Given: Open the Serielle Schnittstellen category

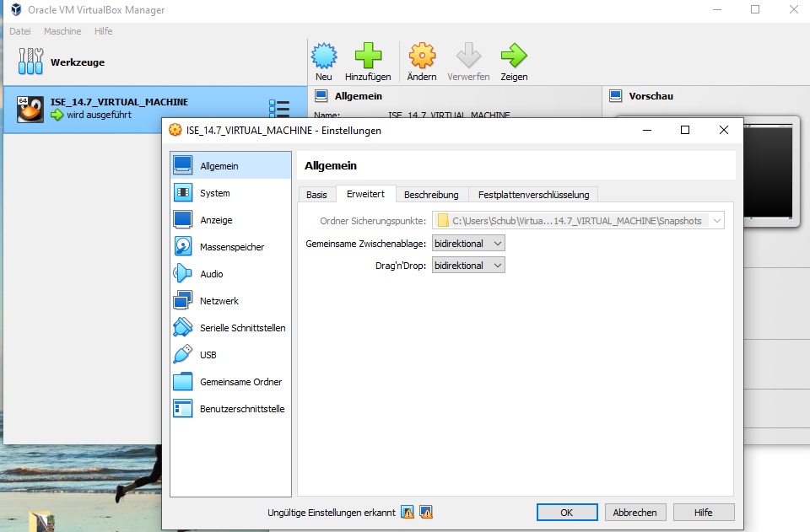Looking at the screenshot, I should 231,328.
